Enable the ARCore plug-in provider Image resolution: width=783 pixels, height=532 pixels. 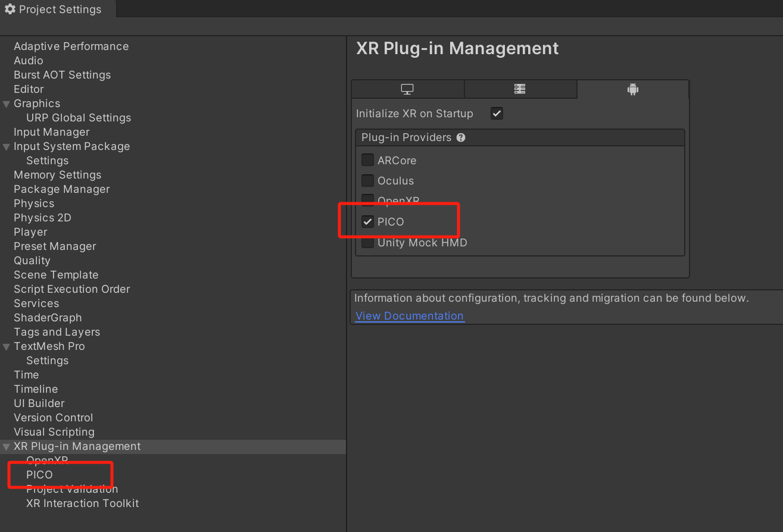367,160
